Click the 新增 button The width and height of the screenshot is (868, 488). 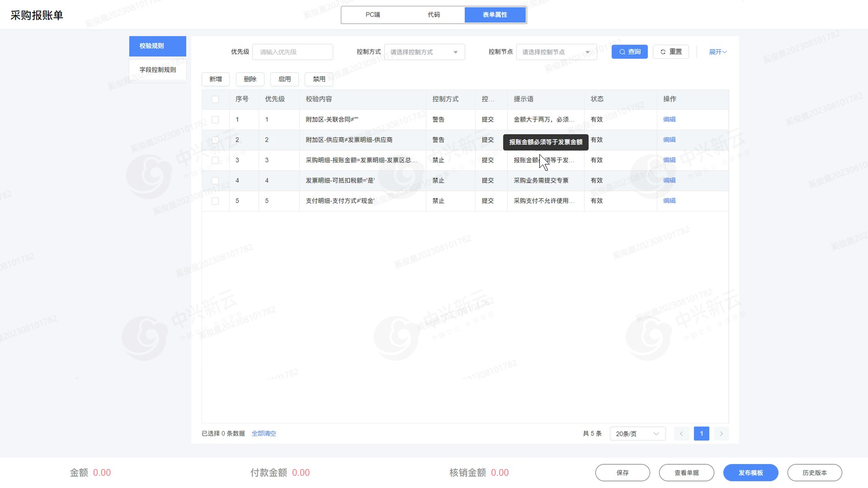[215, 79]
